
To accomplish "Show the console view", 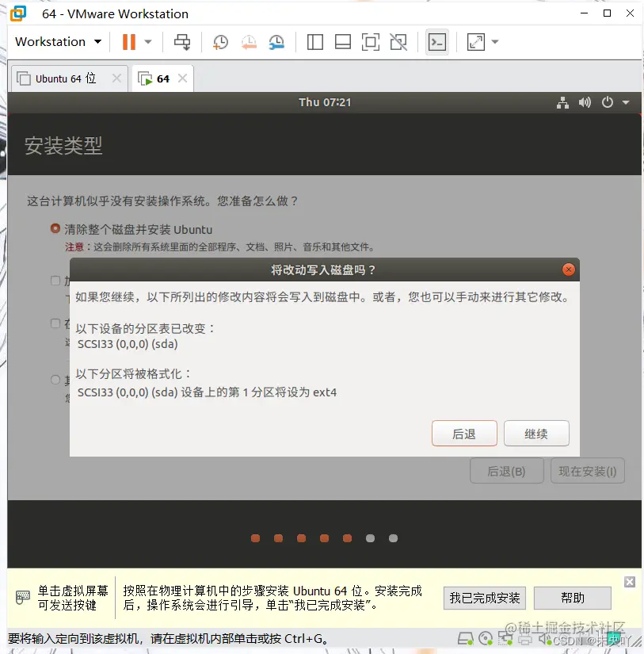I will click(x=436, y=42).
